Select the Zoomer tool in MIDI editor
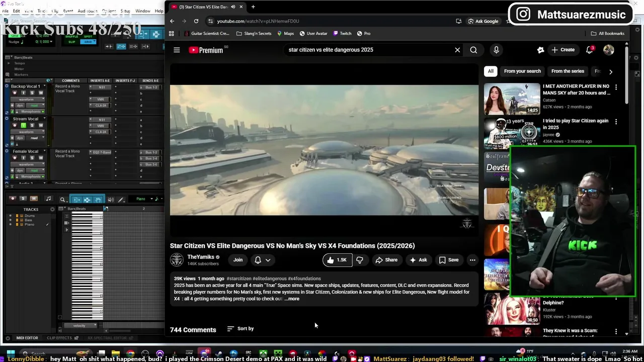This screenshot has width=644, height=362. (63, 200)
